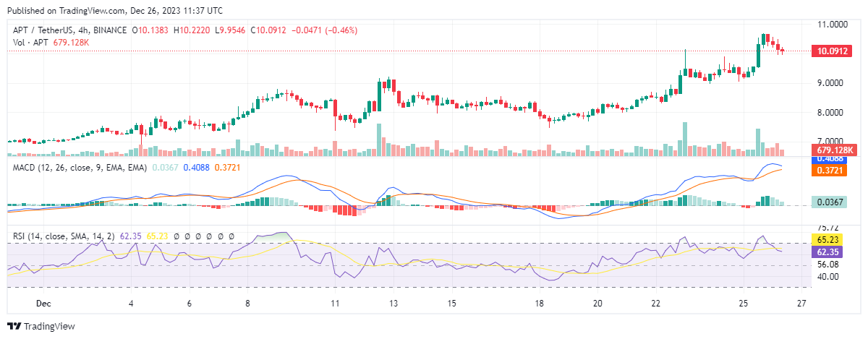Click the TradingView wordmark at bottom left

(x=50, y=327)
